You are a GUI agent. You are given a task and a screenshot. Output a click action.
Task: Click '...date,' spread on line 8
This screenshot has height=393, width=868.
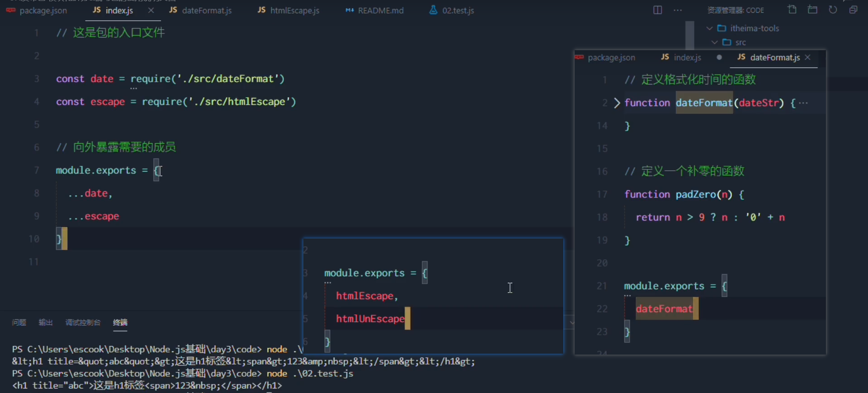click(90, 193)
